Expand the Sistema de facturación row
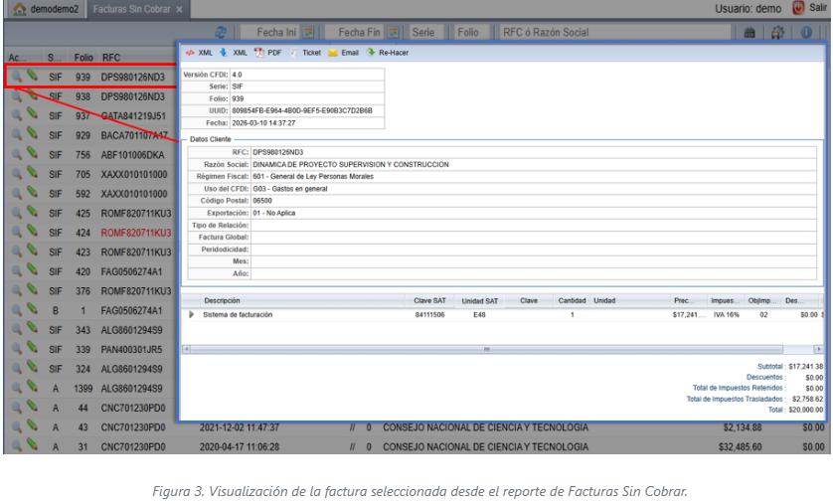 pyautogui.click(x=192, y=314)
